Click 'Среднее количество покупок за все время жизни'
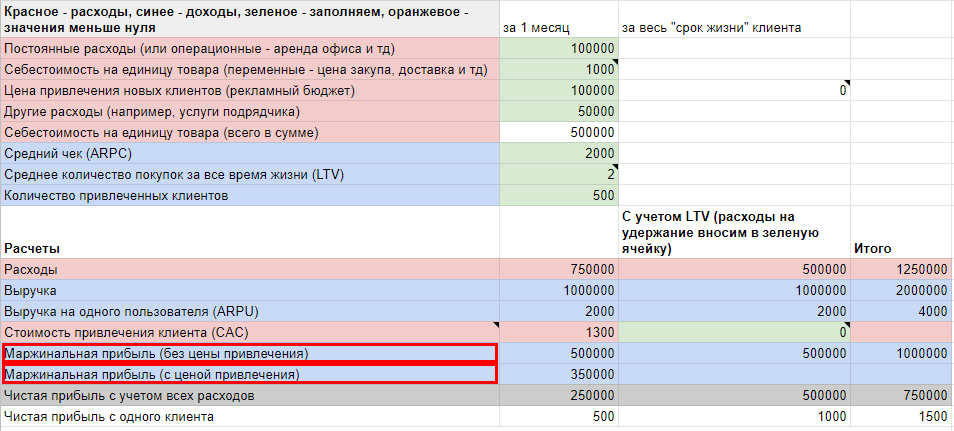The width and height of the screenshot is (954, 431). 250,174
